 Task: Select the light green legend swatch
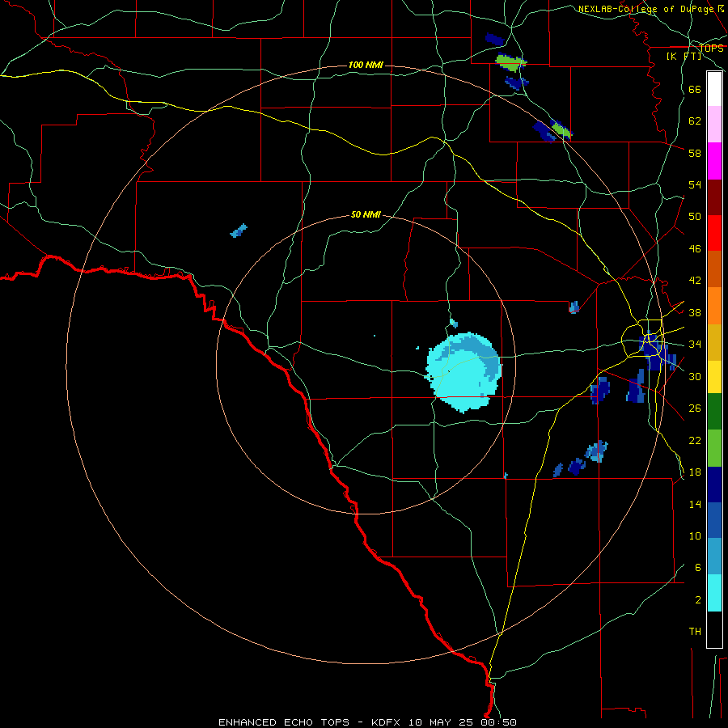point(714,448)
